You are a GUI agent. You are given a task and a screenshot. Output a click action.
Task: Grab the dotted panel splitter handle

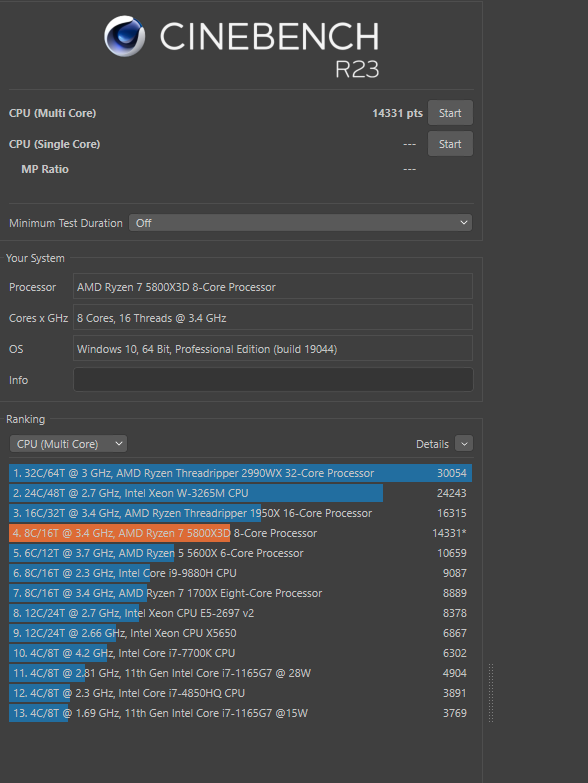(491, 693)
